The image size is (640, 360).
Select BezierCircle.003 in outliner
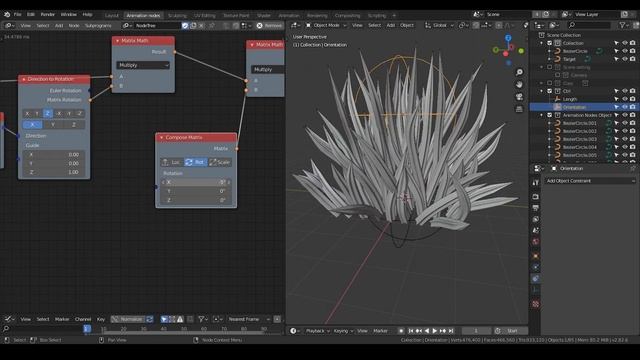[580, 139]
